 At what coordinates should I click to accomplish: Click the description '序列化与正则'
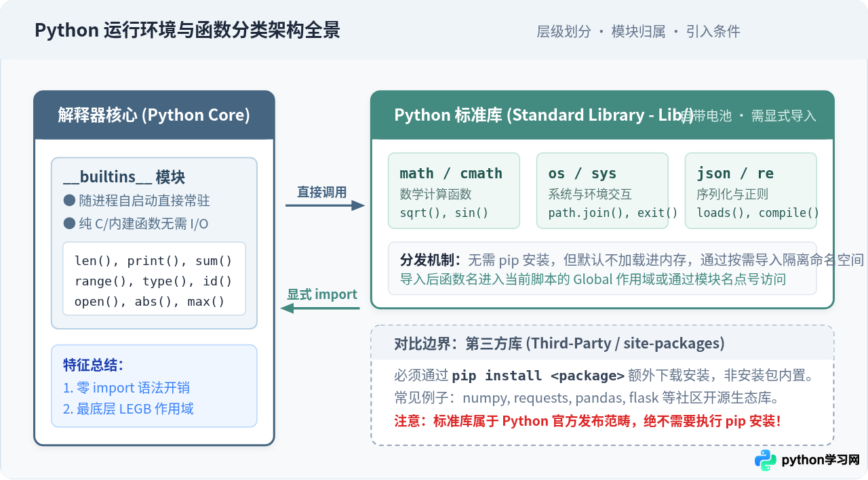pos(732,194)
